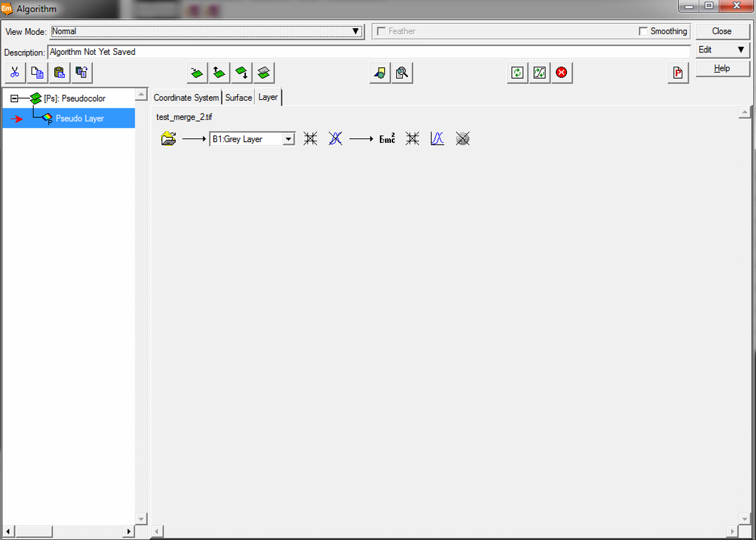The height and width of the screenshot is (540, 756).
Task: Open the blue post-formula transform curve icon
Action: pyautogui.click(x=437, y=139)
